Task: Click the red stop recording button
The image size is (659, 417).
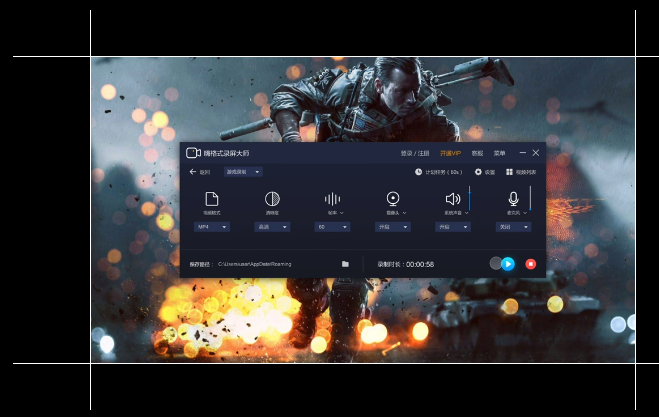Action: pos(530,264)
